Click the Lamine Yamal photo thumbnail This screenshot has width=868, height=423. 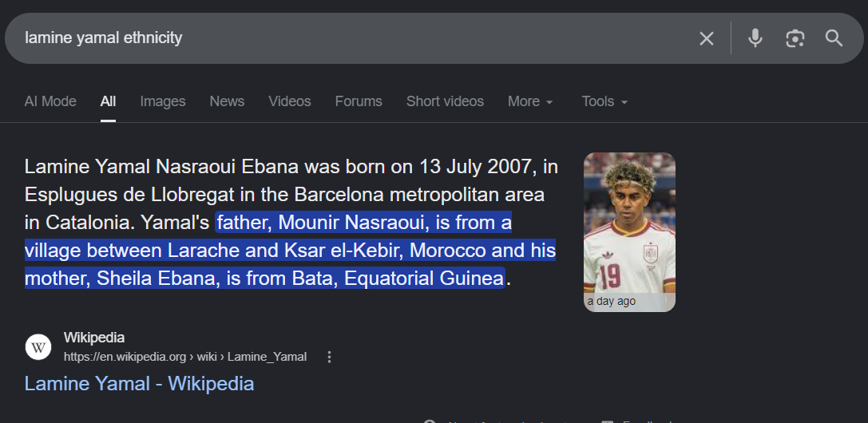tap(629, 232)
